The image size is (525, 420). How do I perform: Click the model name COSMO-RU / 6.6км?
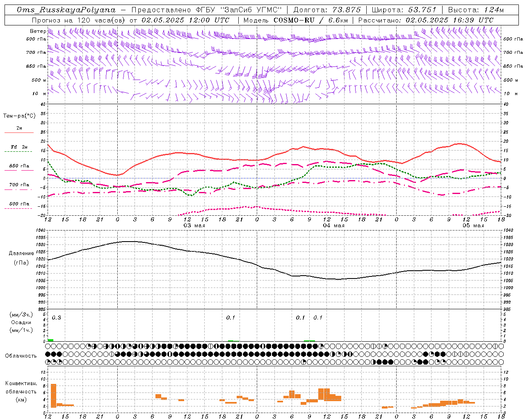[x=311, y=20]
